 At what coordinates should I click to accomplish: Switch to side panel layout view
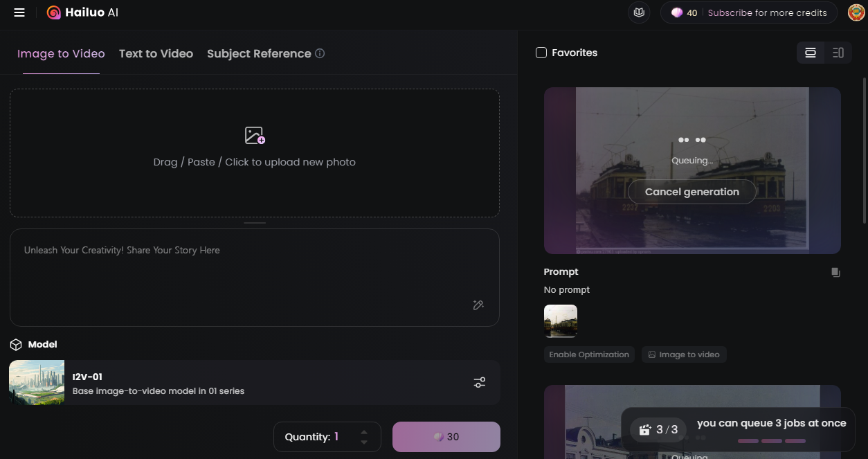[x=838, y=53]
